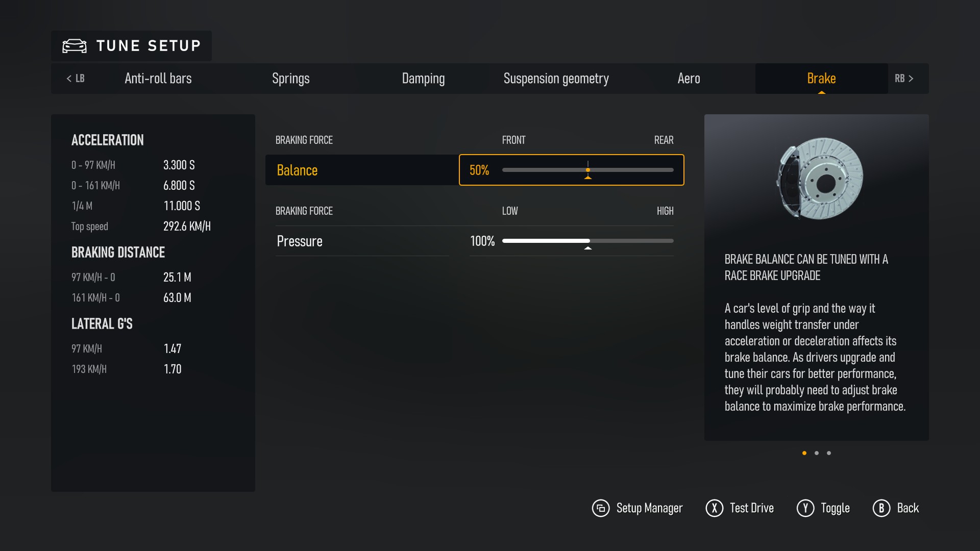
Task: Click the third info carousel dot
Action: pos(829,453)
